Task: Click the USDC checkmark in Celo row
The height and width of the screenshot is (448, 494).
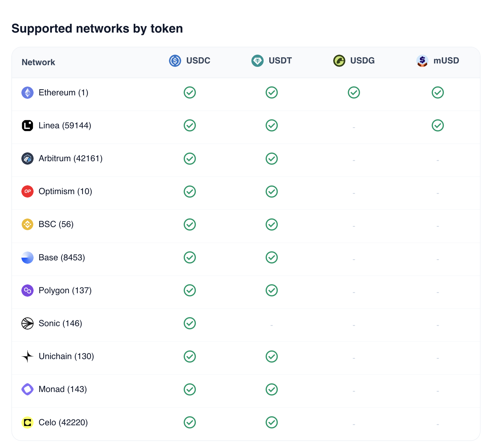Action: click(x=190, y=422)
